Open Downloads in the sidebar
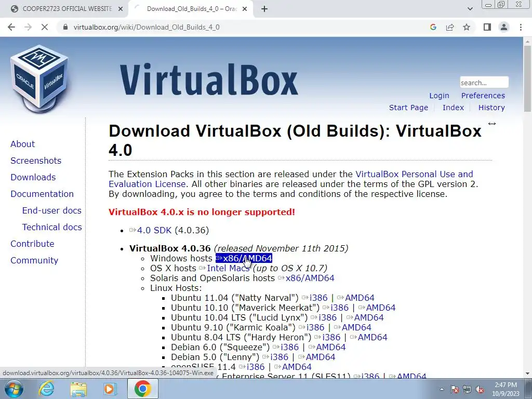The image size is (532, 399). 33,177
